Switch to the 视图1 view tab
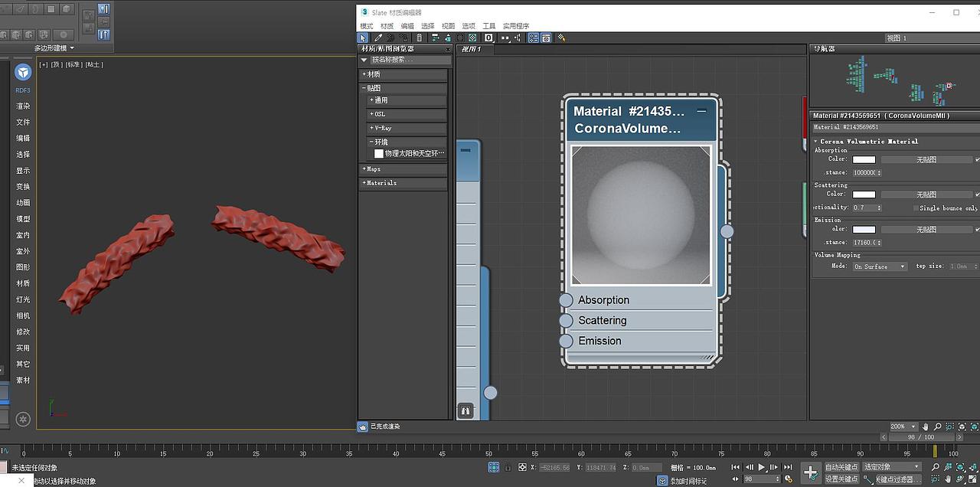This screenshot has height=487, width=980. [475, 49]
